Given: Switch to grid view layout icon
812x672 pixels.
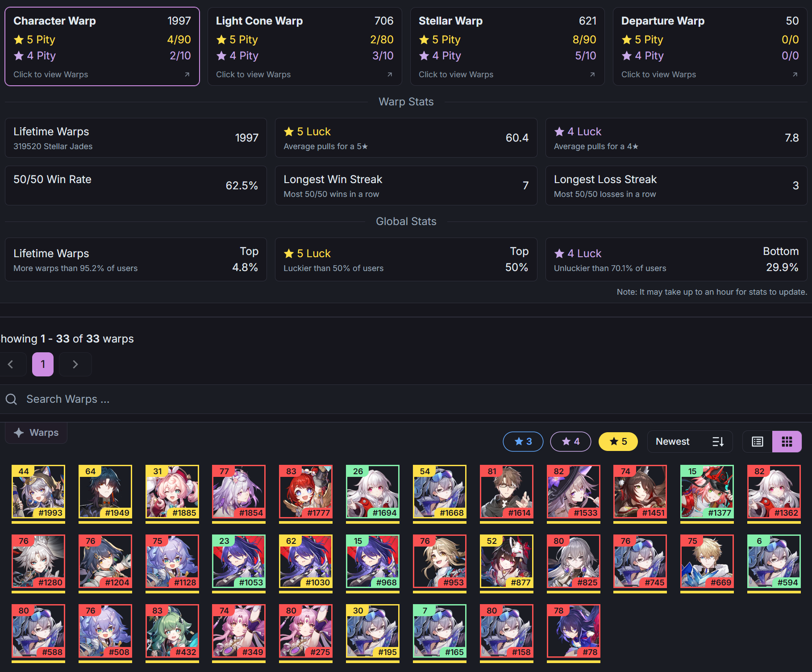Looking at the screenshot, I should (x=787, y=442).
